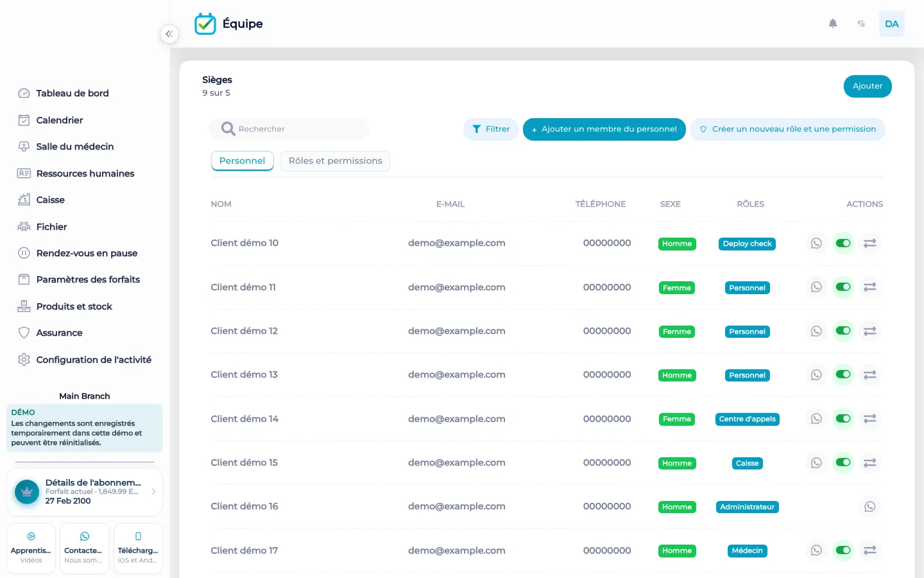
Task: Click the transfer arrows icon for Client démo 12
Action: (870, 331)
